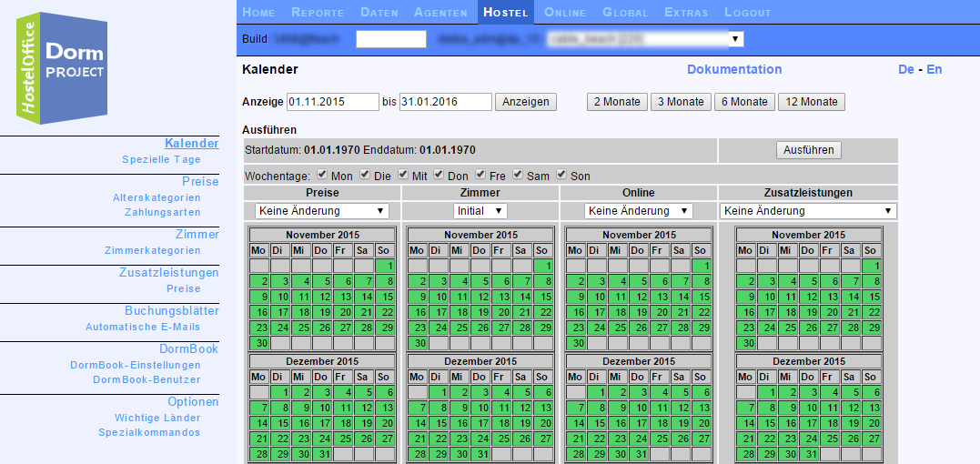The image size is (980, 464).
Task: Open the Dokumentation link
Action: click(x=734, y=69)
